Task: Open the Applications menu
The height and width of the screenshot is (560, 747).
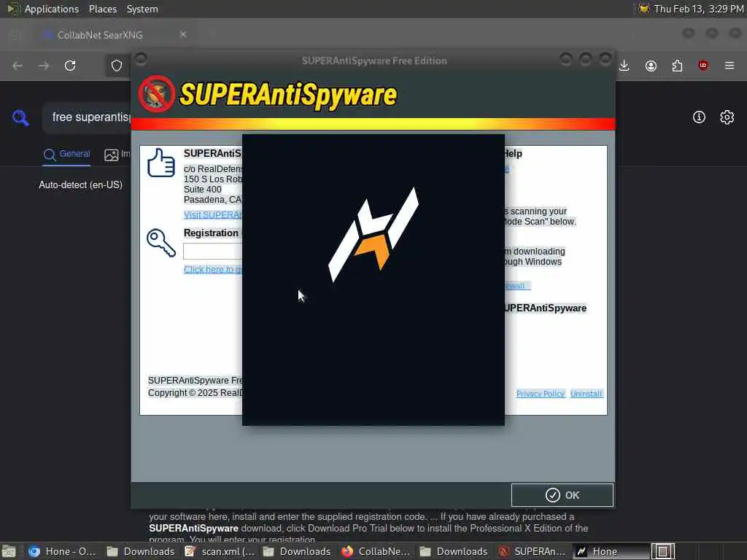Action: point(52,9)
